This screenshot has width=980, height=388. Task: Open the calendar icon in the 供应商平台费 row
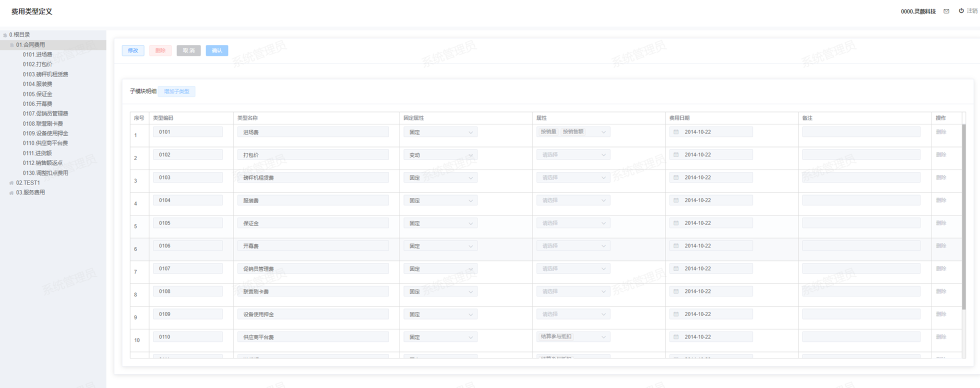point(676,337)
